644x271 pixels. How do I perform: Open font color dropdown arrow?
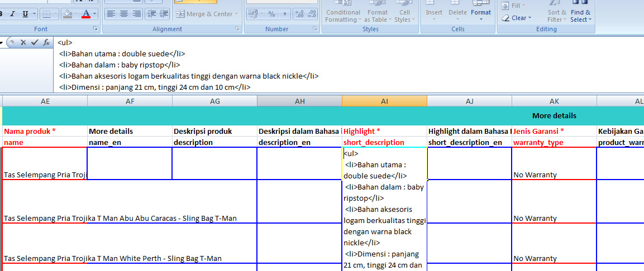(95, 14)
